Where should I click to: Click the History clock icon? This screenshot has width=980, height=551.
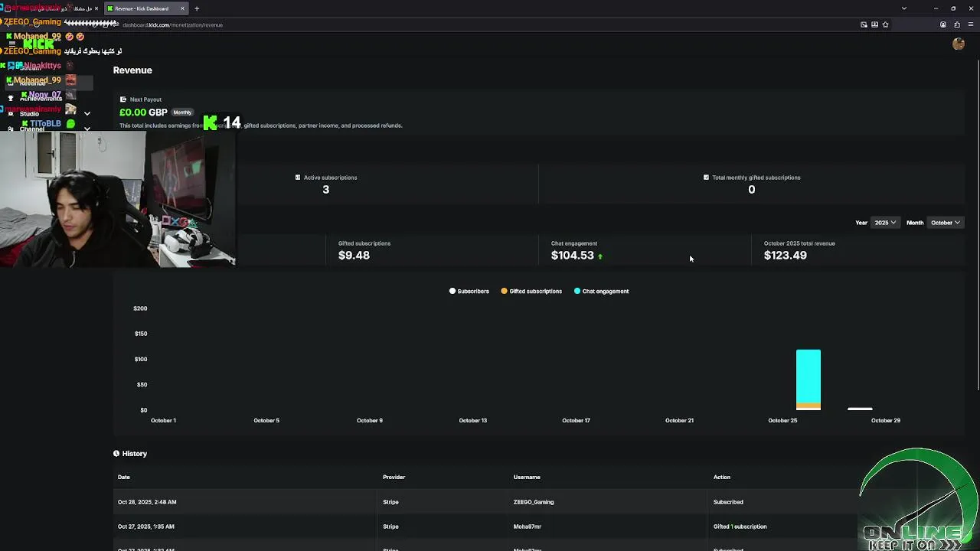[x=116, y=454]
